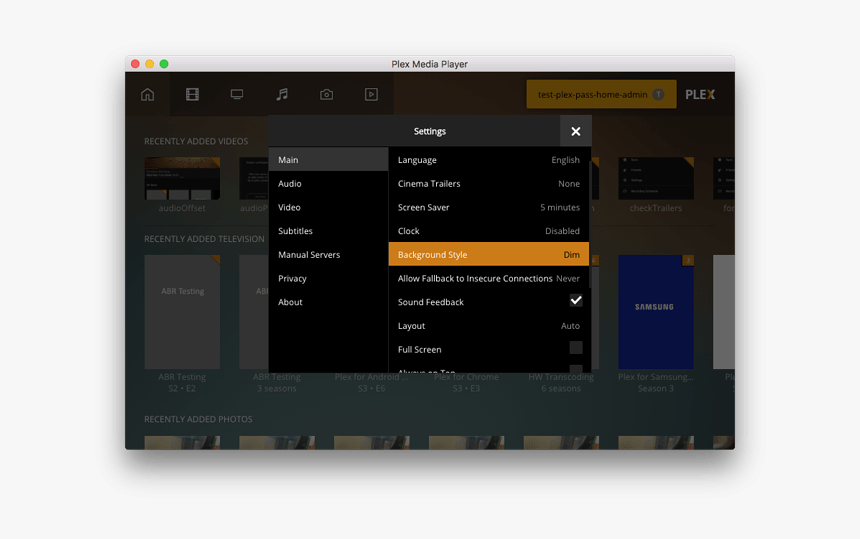Open the TV Shows monitor icon
This screenshot has height=539, width=860.
tap(237, 95)
